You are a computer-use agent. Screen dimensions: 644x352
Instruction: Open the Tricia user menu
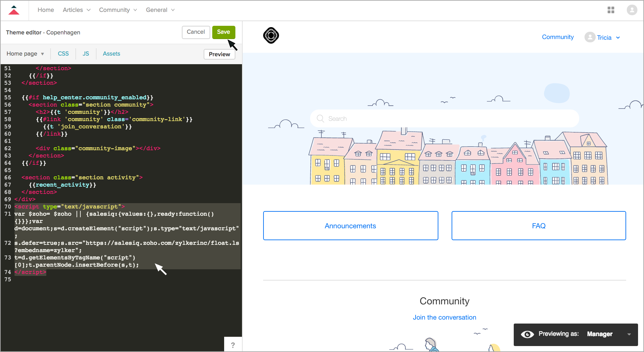tap(608, 37)
